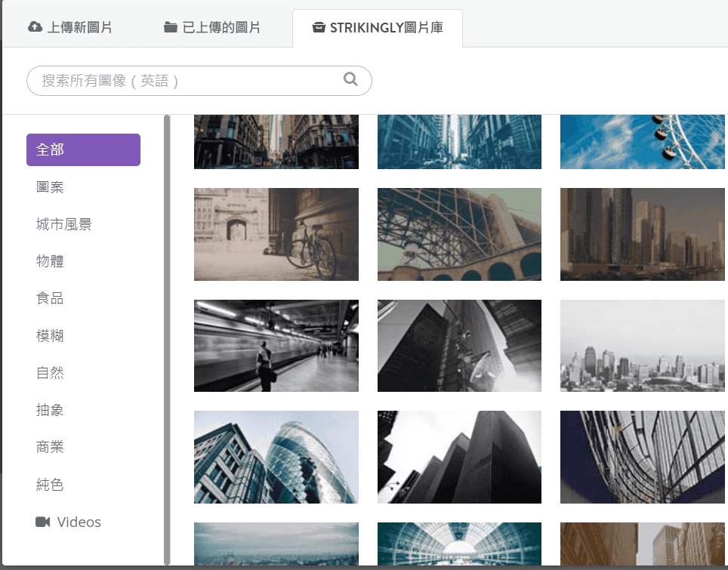The height and width of the screenshot is (570, 728).
Task: Switch to the 已上傳的圖片 tab
Action: point(212,27)
